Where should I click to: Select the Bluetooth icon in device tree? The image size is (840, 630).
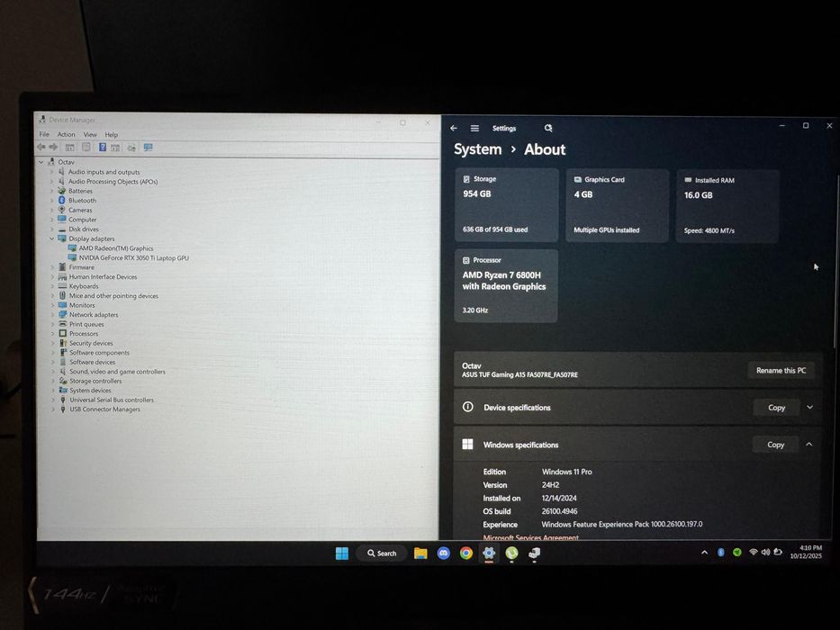(61, 201)
